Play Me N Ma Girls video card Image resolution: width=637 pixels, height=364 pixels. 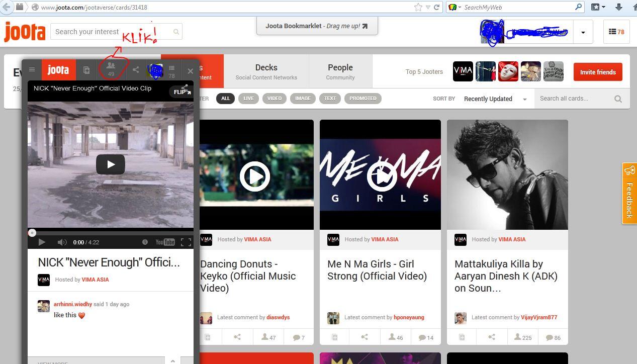pyautogui.click(x=381, y=176)
